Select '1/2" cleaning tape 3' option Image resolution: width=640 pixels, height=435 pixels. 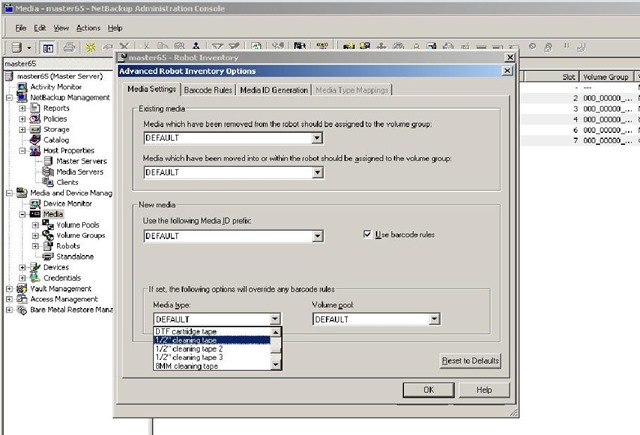[212, 357]
